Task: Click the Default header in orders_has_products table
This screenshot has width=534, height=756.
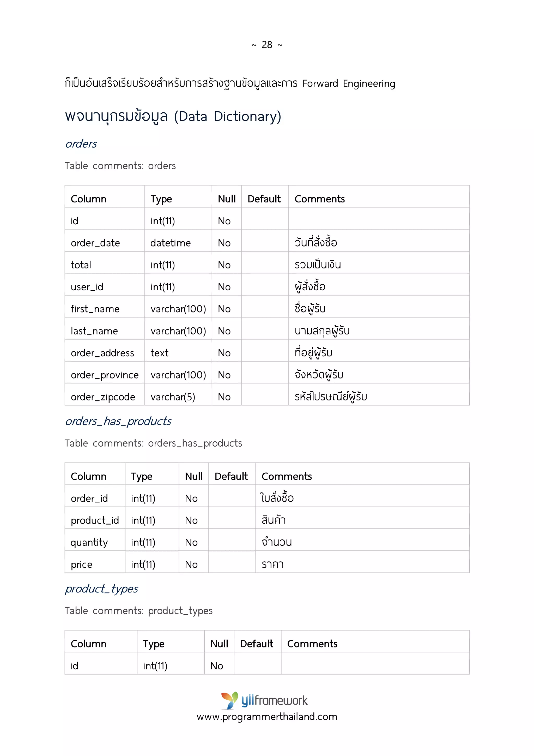Action: [231, 476]
